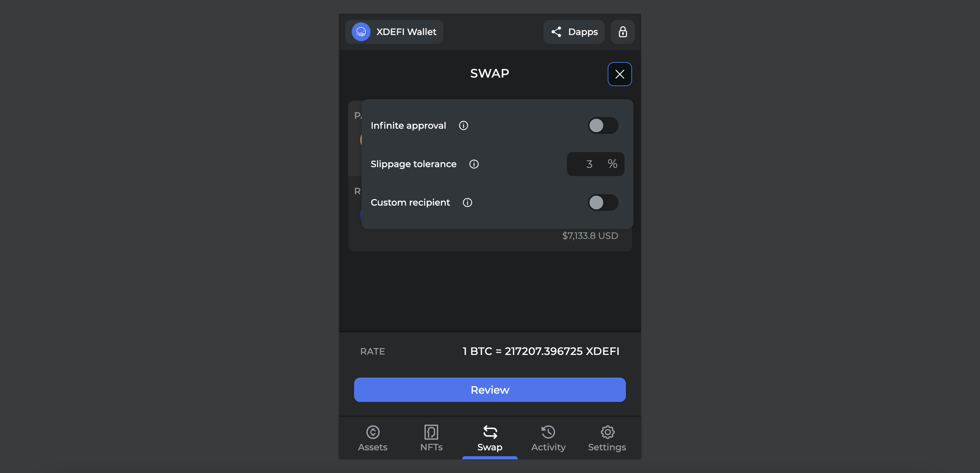This screenshot has width=980, height=473.
Task: Click the XDEFI Wallet logo icon
Action: tap(361, 32)
